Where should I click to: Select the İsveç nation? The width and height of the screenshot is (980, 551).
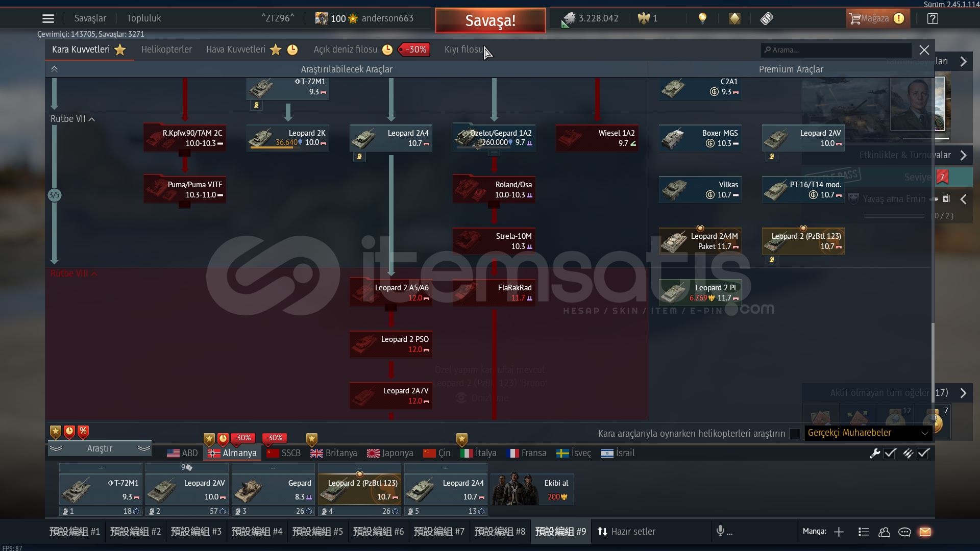tap(574, 453)
